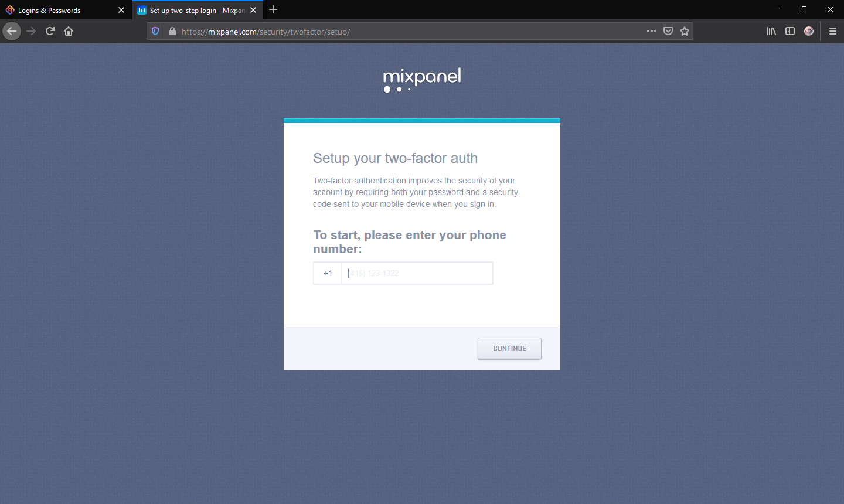Select the +1 country code box
The image size is (844, 504).
click(328, 273)
